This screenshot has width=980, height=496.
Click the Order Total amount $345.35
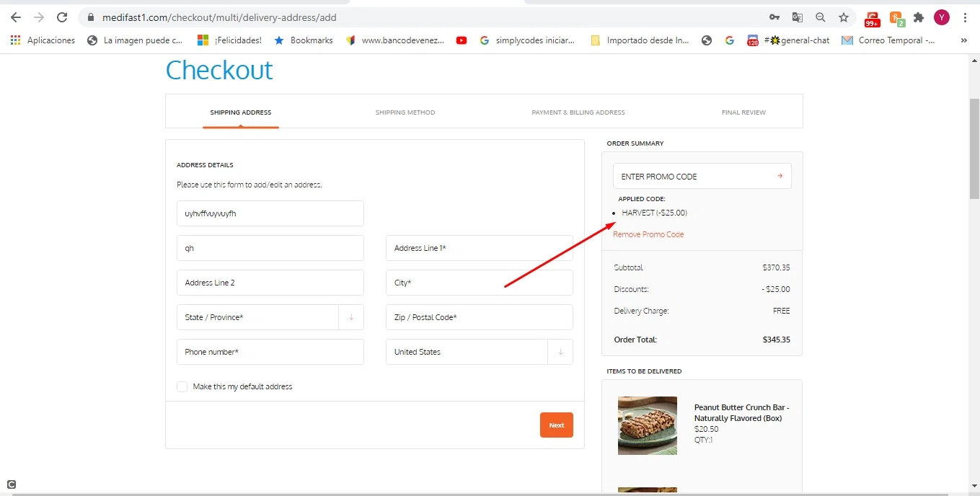pos(776,340)
